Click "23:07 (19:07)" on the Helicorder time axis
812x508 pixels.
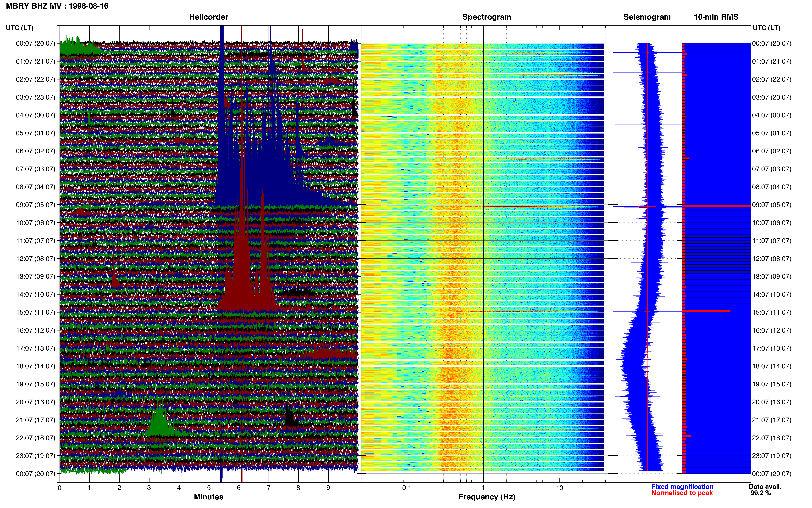coord(35,456)
